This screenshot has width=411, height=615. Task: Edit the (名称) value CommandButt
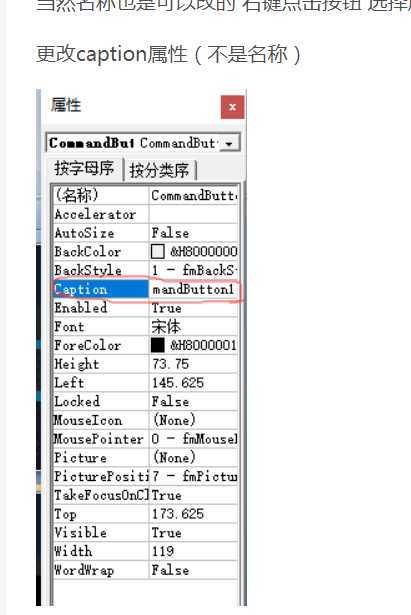click(194, 195)
